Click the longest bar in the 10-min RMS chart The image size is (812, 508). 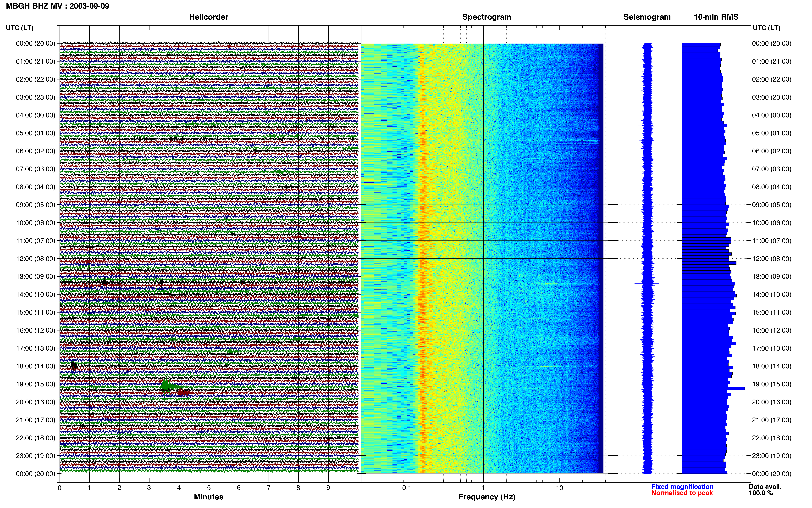click(713, 388)
